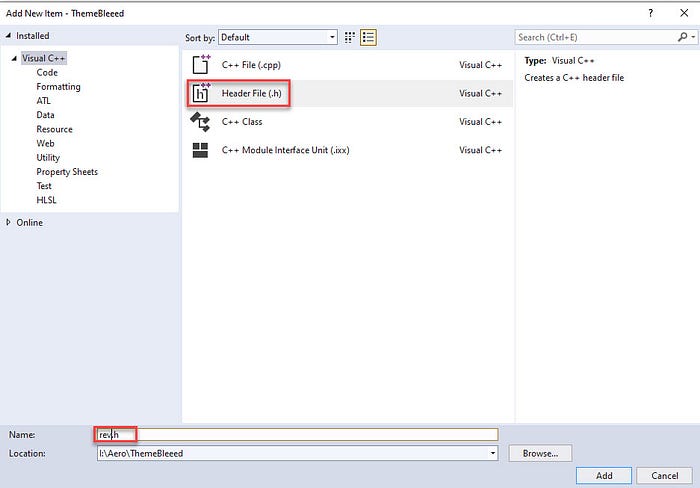Click the Installed label
The width and height of the screenshot is (700, 488).
(x=33, y=36)
